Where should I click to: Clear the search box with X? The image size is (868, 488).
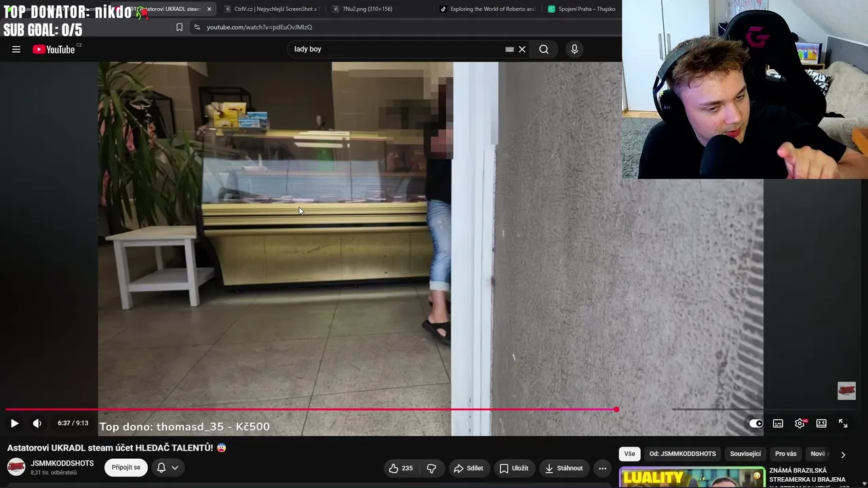pos(522,49)
